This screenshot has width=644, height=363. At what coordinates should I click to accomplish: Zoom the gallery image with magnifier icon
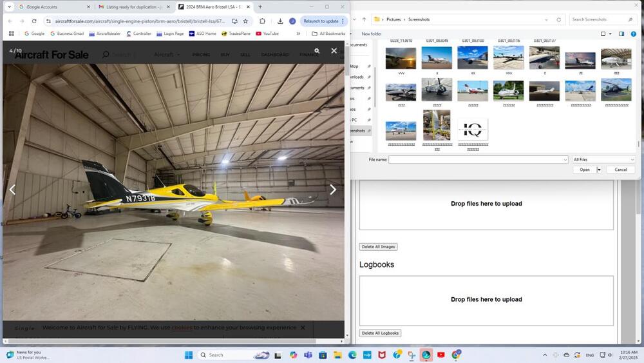coord(317,50)
